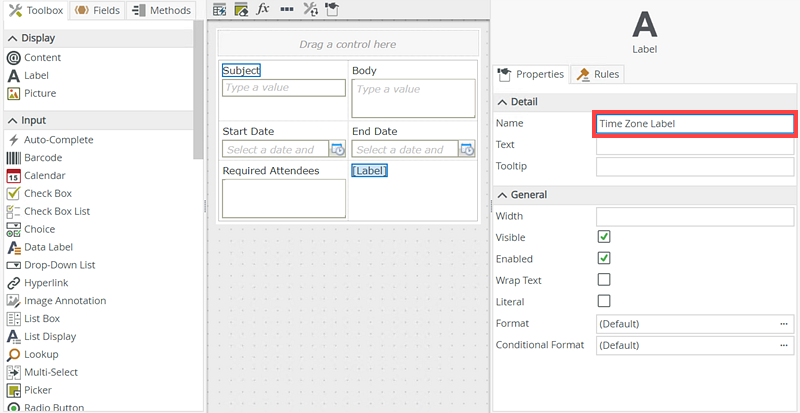
Task: Click the first table layout toolbar icon
Action: tap(220, 9)
